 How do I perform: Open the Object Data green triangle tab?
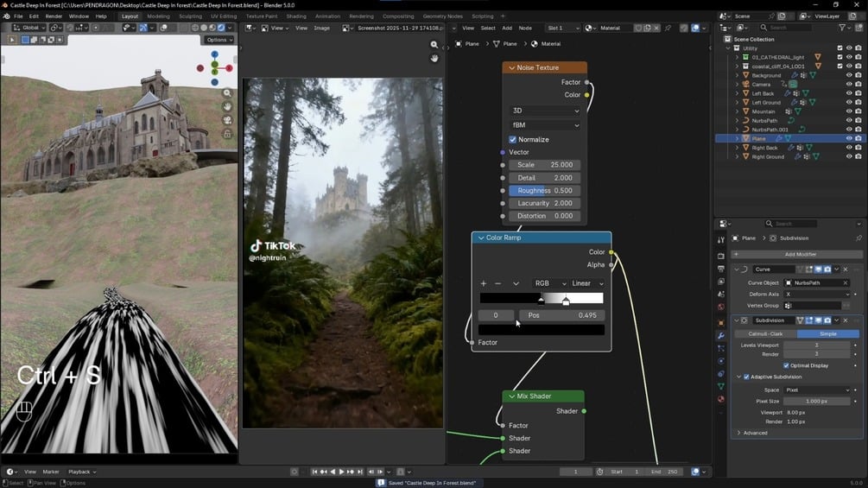coord(721,386)
